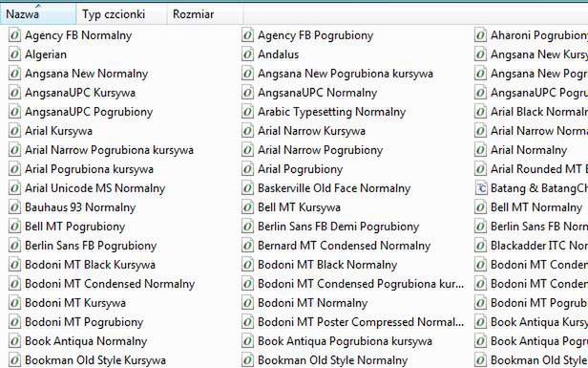Click the font icon for Blackadder ITC

(480, 246)
